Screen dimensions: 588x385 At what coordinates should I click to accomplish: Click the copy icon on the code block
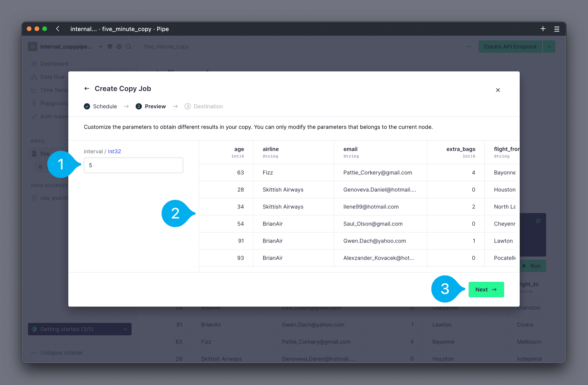(538, 221)
